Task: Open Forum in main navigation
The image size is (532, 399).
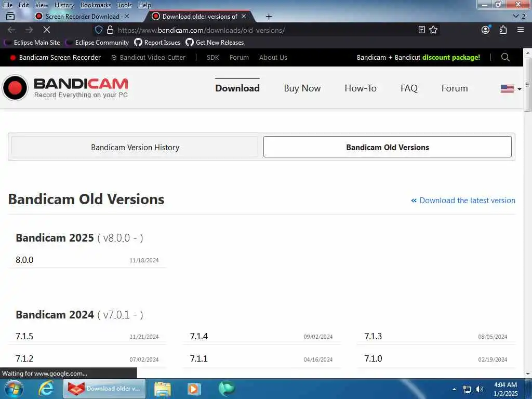Action: (x=454, y=88)
